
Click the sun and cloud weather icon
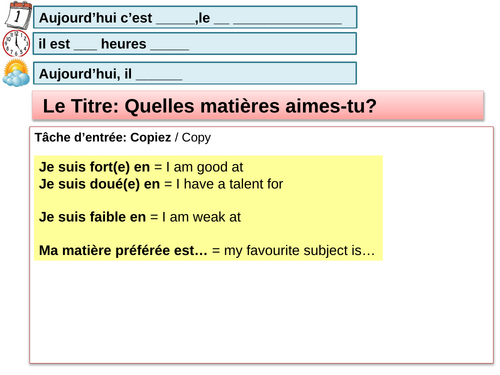pyautogui.click(x=16, y=73)
